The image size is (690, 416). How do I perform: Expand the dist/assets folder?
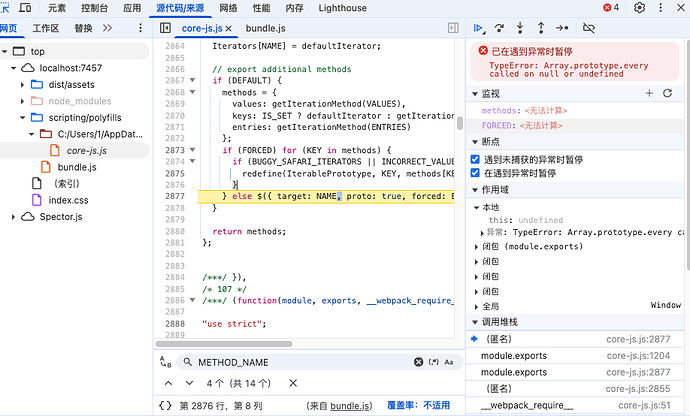[22, 85]
